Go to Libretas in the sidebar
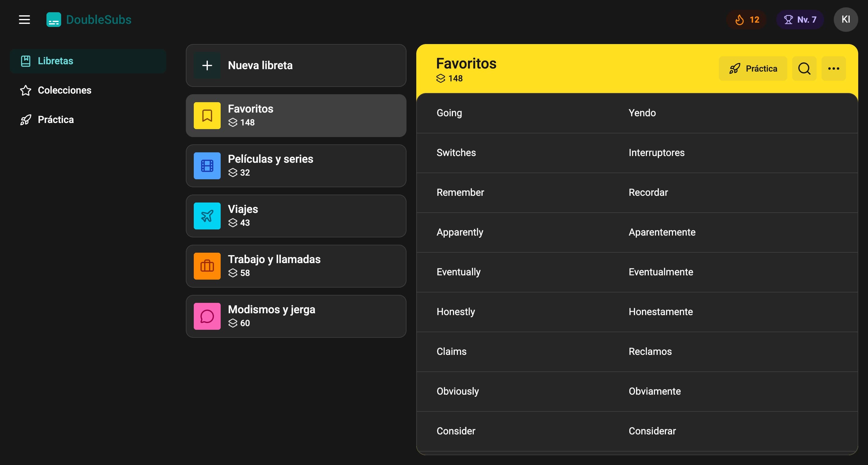This screenshot has height=465, width=868. click(x=88, y=61)
